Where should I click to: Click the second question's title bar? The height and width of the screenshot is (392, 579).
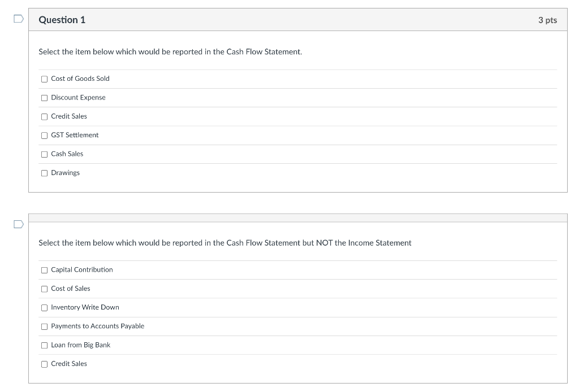tap(297, 217)
